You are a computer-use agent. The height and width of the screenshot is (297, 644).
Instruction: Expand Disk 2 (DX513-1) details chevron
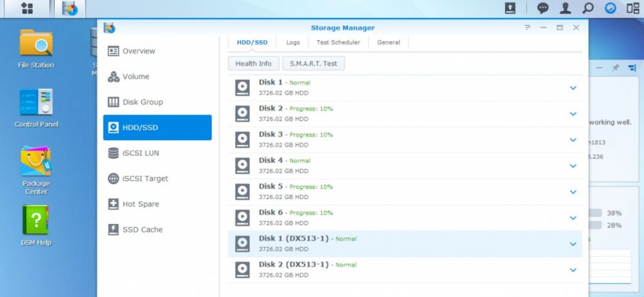tap(573, 270)
